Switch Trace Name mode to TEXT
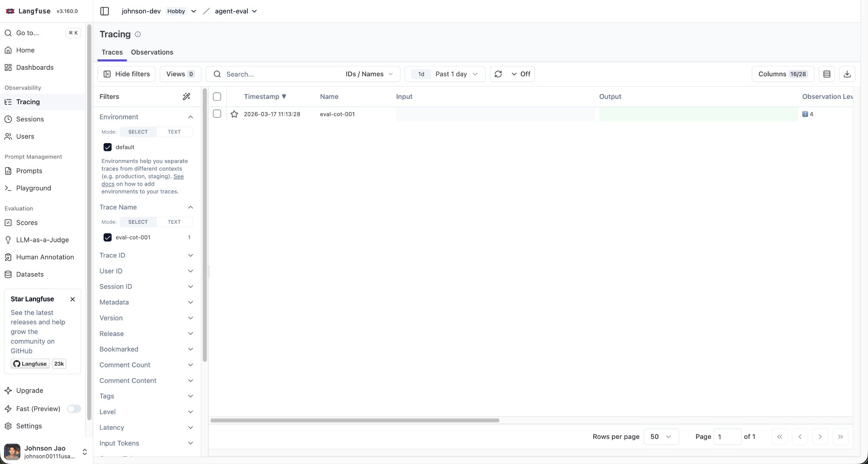This screenshot has height=464, width=868. [x=174, y=222]
